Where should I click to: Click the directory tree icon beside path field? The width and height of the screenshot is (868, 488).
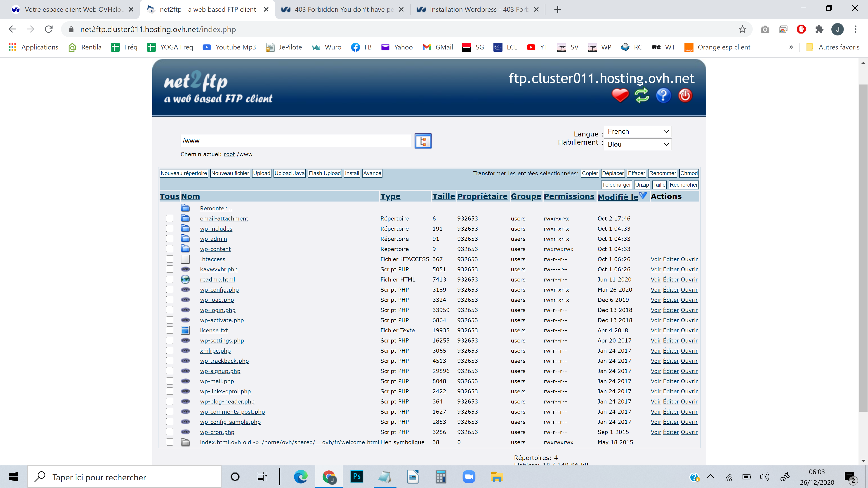coord(423,141)
